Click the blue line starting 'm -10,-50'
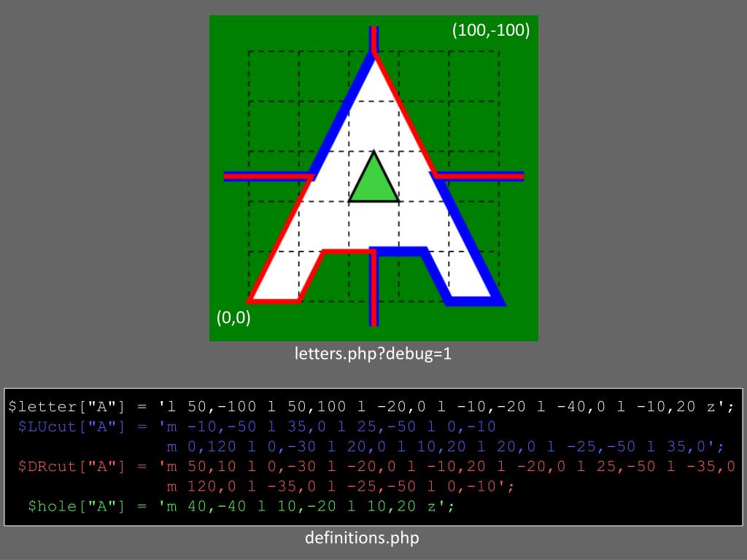The image size is (747, 560). 328,427
